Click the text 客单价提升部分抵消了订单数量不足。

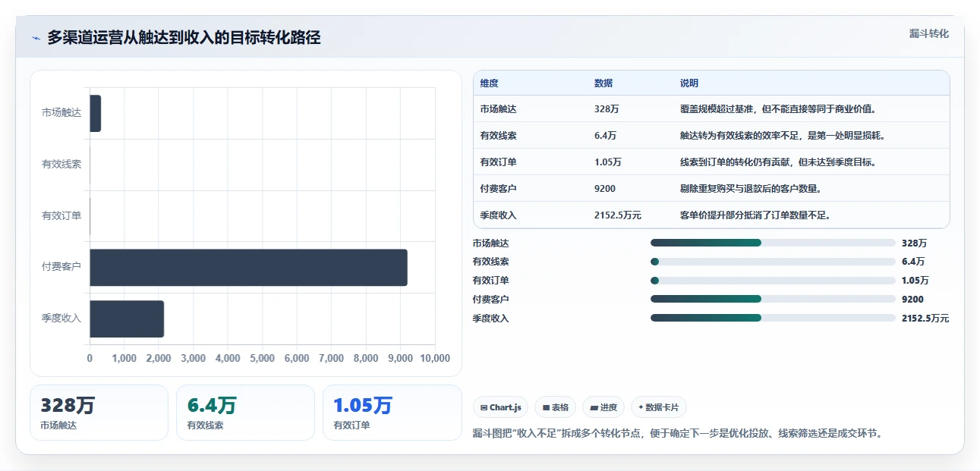click(756, 215)
